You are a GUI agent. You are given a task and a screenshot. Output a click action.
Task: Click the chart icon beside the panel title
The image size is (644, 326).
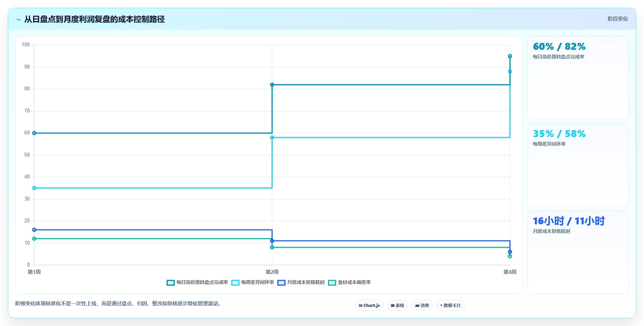pyautogui.click(x=18, y=19)
